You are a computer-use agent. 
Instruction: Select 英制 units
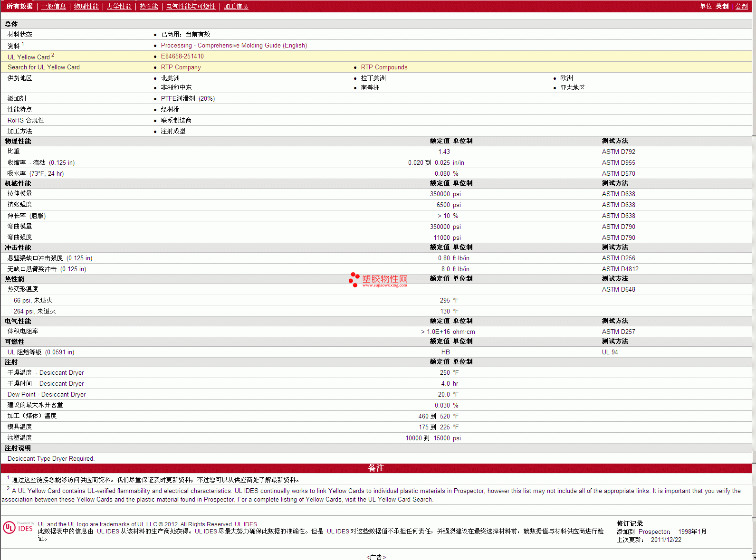click(x=722, y=6)
